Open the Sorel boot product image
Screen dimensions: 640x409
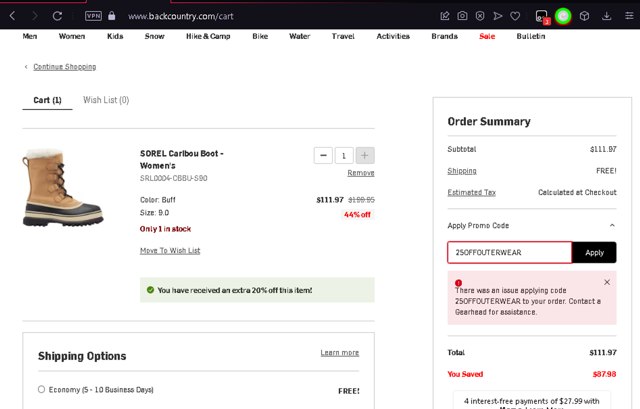click(x=63, y=188)
